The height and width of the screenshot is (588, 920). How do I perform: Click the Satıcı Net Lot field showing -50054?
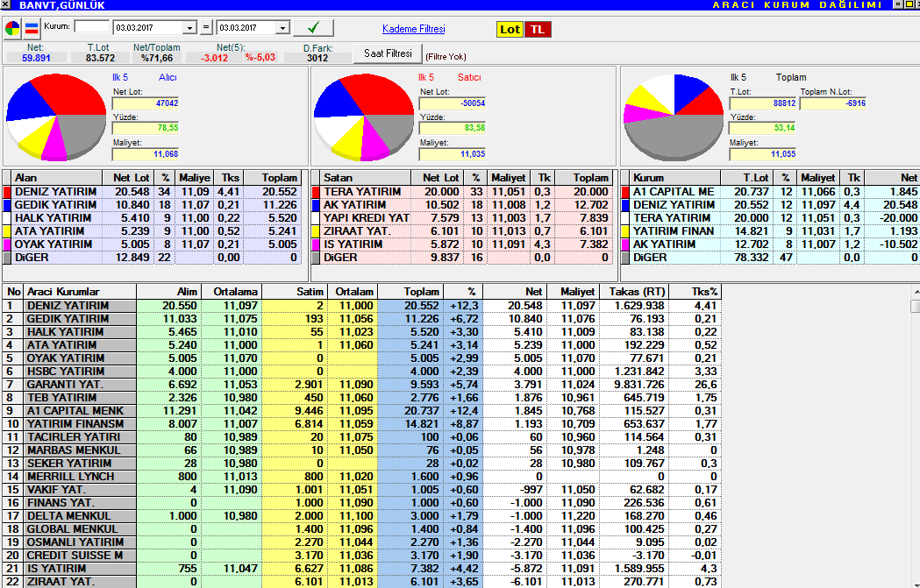point(453,103)
